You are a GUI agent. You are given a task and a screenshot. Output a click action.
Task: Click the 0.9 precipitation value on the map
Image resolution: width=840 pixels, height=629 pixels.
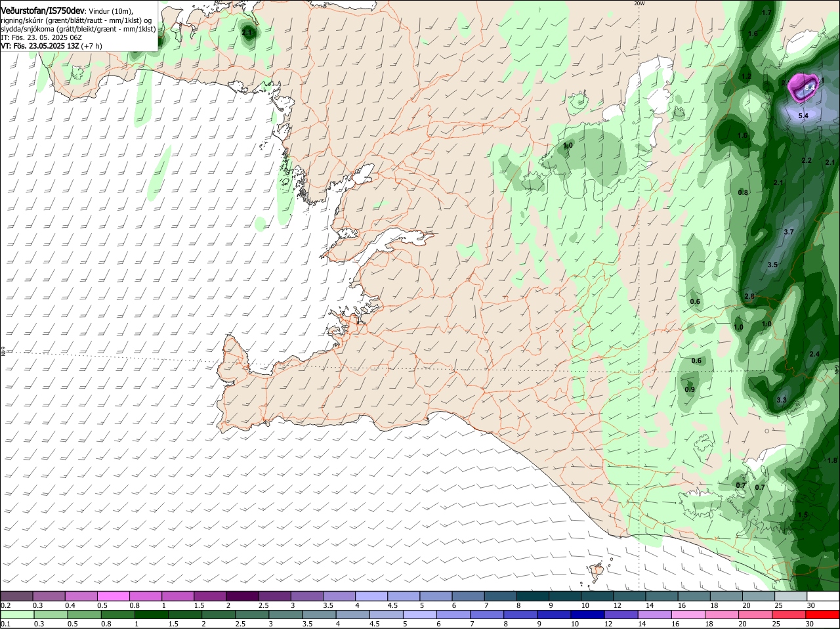click(x=690, y=389)
